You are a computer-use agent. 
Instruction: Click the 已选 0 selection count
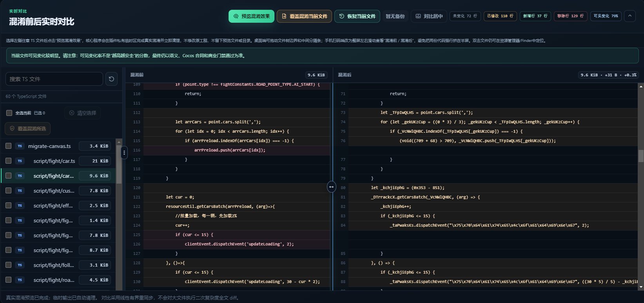coord(40,113)
